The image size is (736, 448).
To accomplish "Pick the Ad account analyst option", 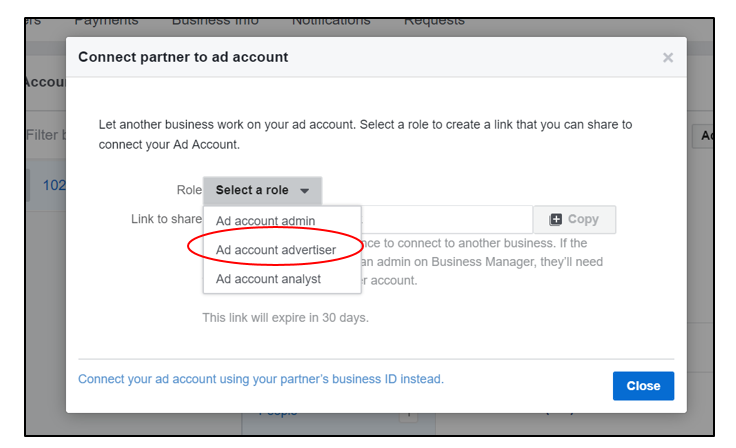I will tap(268, 279).
